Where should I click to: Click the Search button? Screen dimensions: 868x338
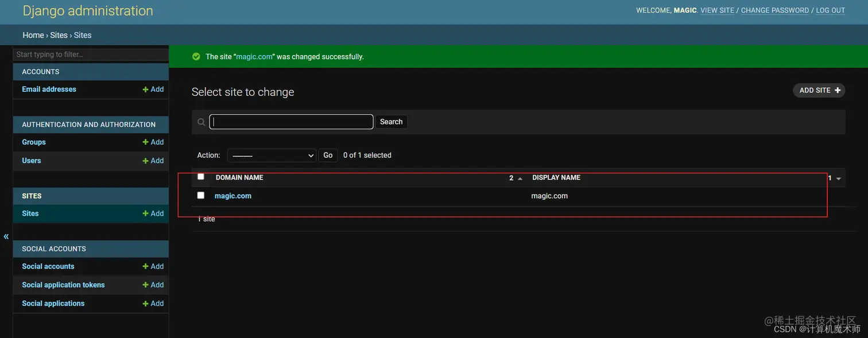click(391, 122)
